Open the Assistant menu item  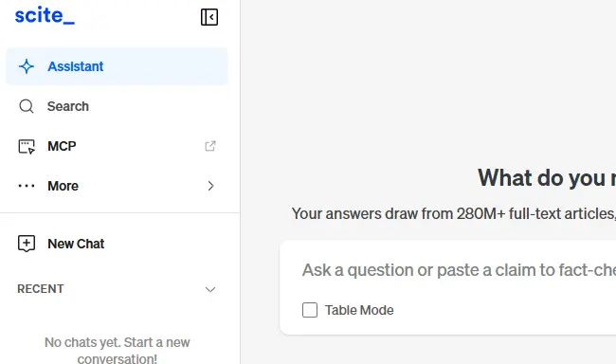[117, 66]
